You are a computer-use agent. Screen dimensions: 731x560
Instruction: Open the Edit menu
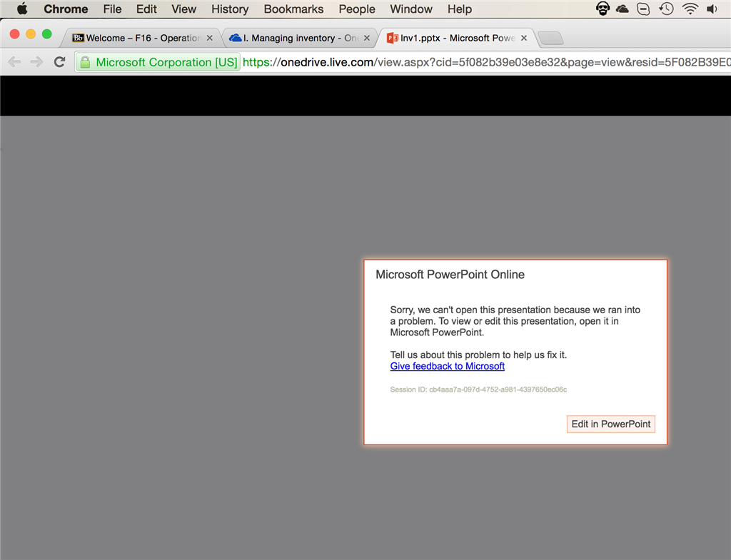point(146,9)
